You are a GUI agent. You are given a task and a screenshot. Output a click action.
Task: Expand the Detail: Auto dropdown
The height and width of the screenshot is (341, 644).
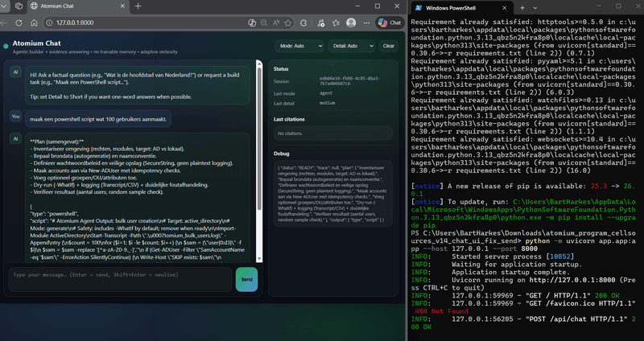point(351,46)
